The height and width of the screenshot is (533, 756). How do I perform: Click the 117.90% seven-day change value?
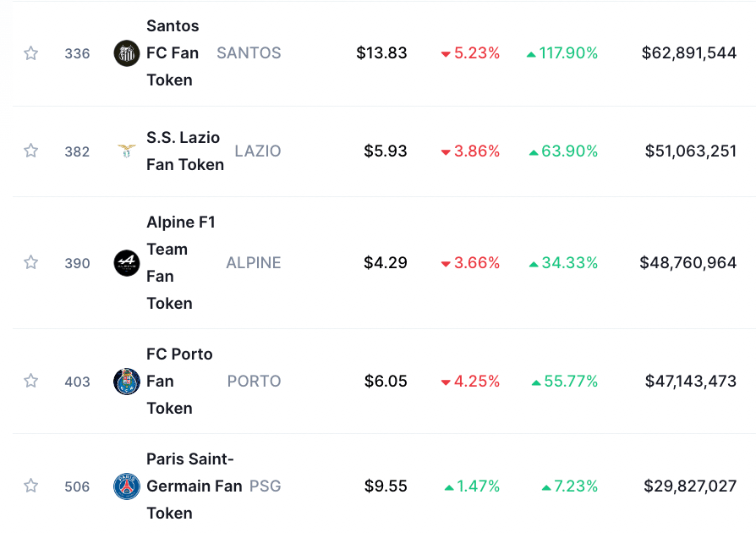click(562, 53)
